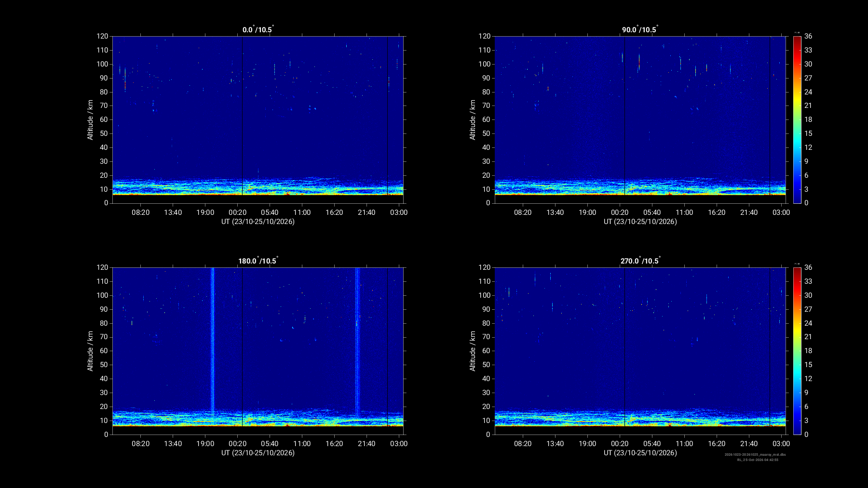Click the 0.0° azimuth radar plot panel
The image size is (868, 488).
pos(258,119)
